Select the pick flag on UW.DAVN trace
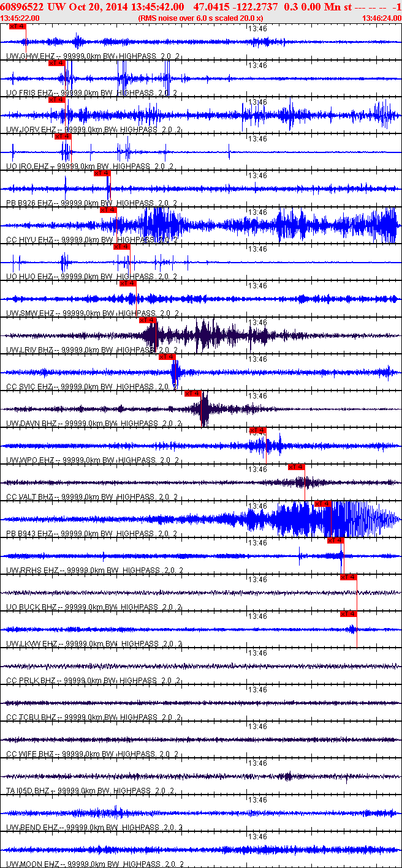This screenshot has width=402, height=868. click(193, 394)
